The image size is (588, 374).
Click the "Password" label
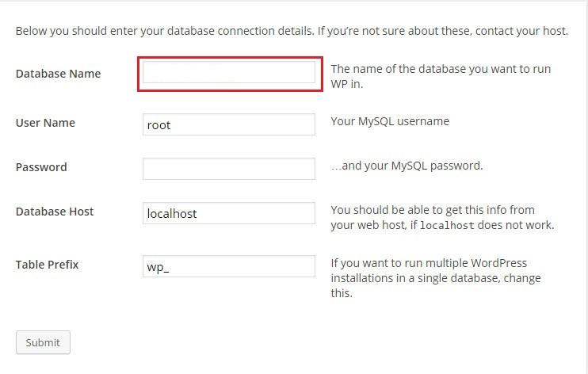[41, 167]
